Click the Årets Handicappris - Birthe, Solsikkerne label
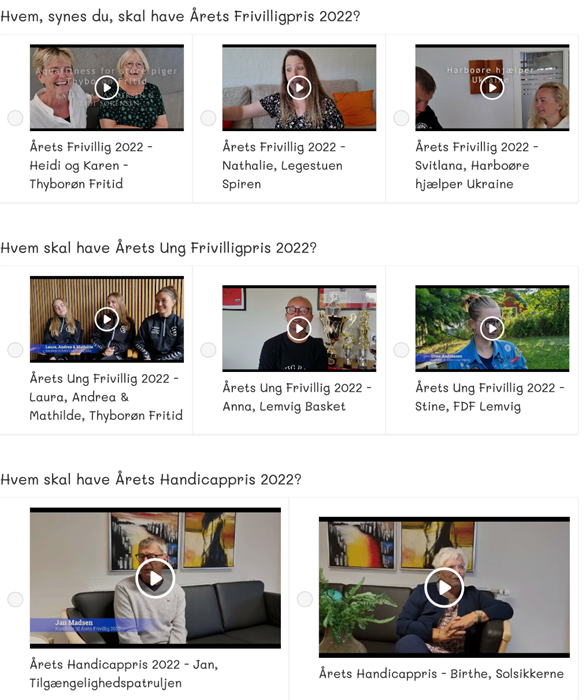 coord(441,673)
